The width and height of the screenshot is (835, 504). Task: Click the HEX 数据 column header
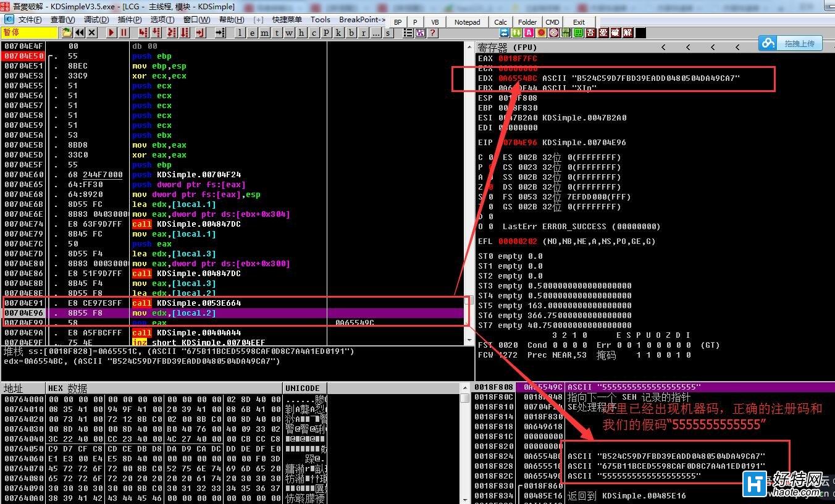click(164, 388)
